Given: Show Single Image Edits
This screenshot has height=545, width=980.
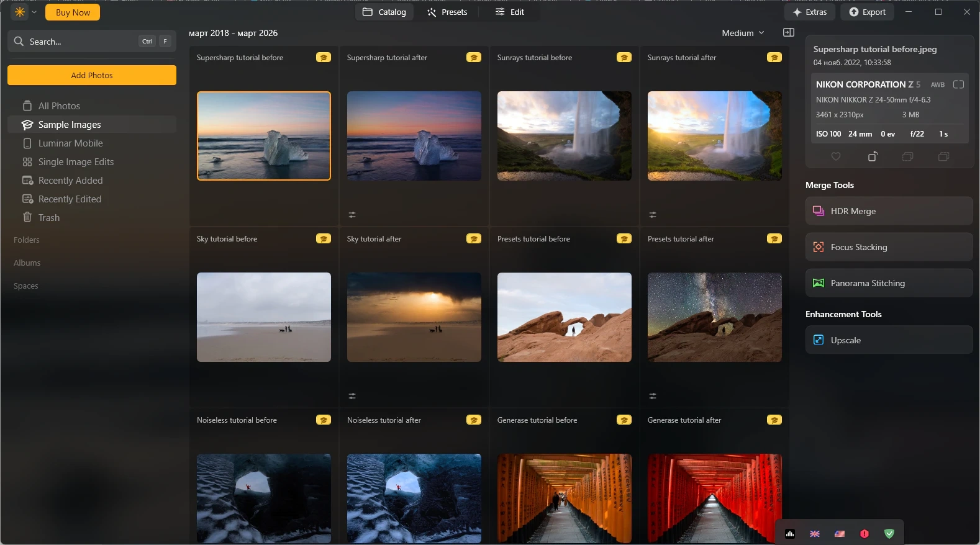Looking at the screenshot, I should [92, 162].
